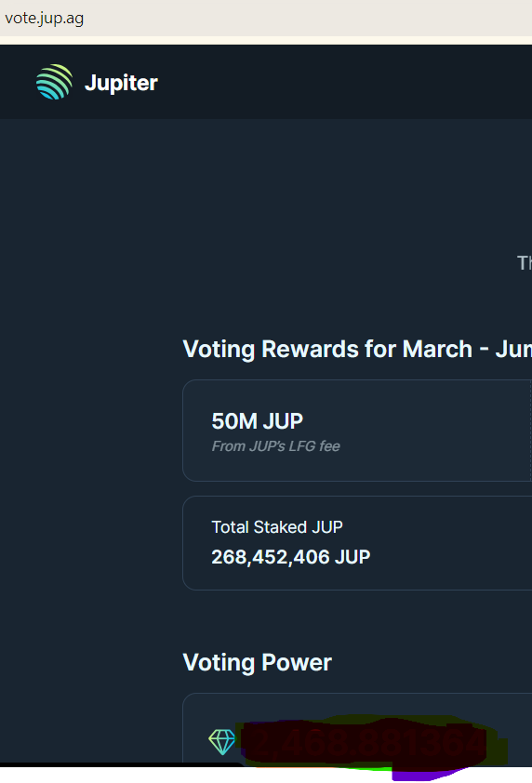Click the 50M JUP reward amount
The height and width of the screenshot is (783, 532).
258,421
